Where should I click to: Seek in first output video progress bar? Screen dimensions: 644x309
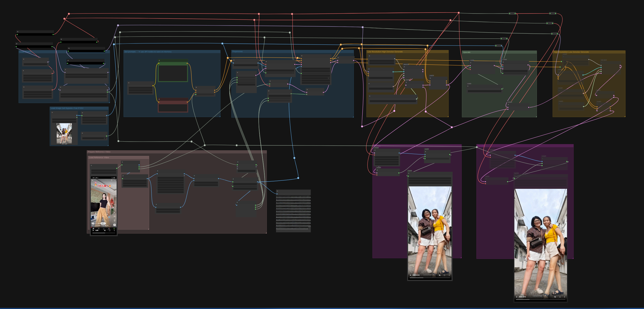(430, 278)
